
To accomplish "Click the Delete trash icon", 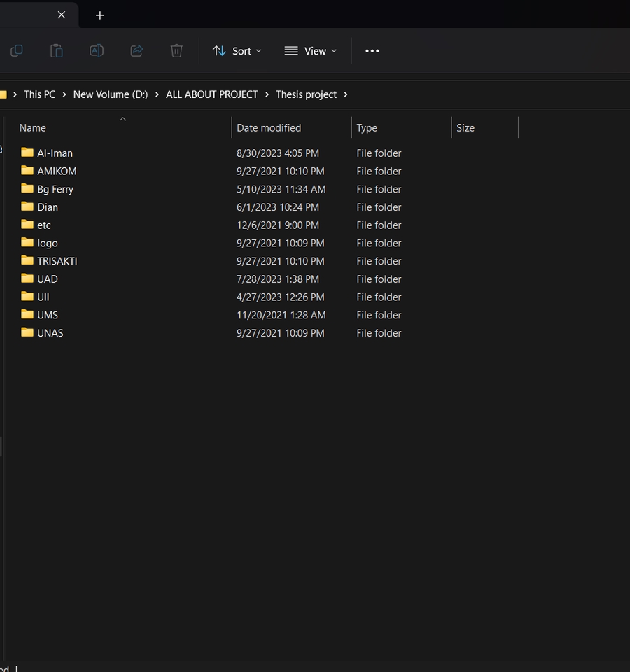I will (x=176, y=50).
